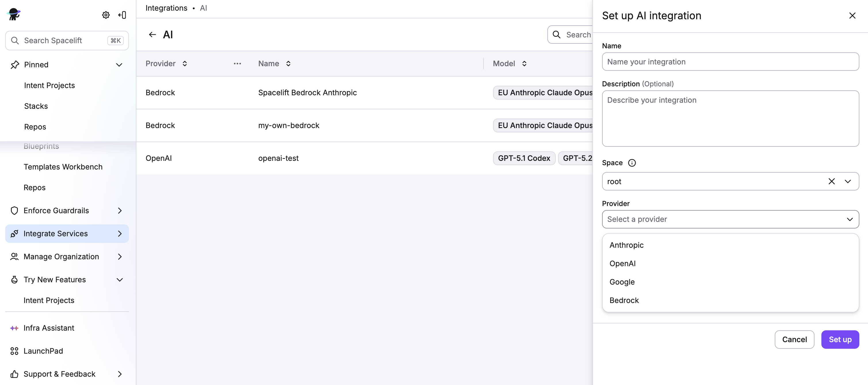This screenshot has width=868, height=385.
Task: Choose Bedrock from provider list
Action: (730, 300)
